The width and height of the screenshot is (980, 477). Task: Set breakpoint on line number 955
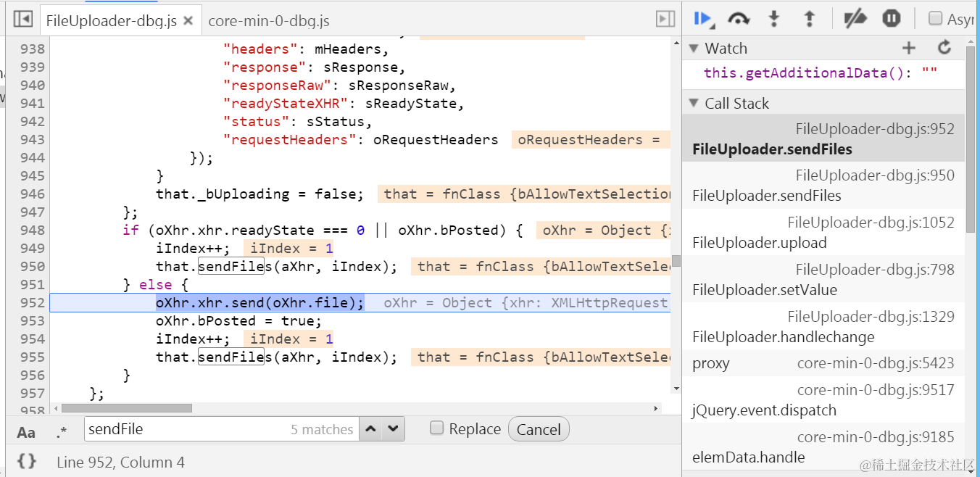[x=33, y=357]
